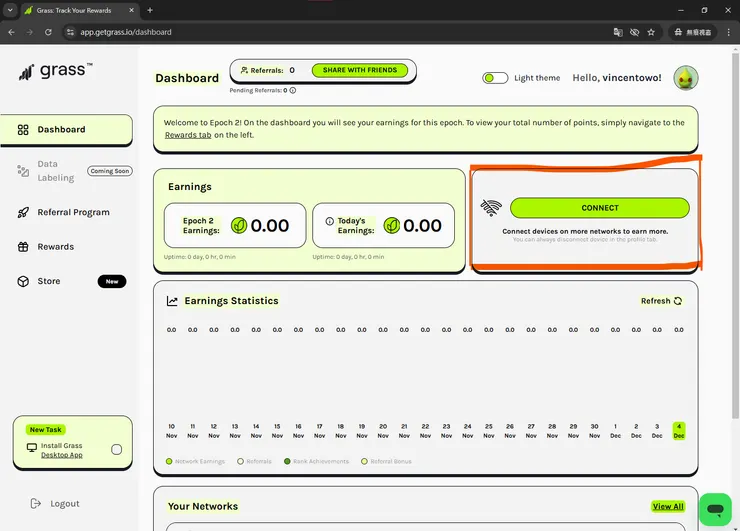Toggle Referrals legend item
Viewport: 740px width, 531px height.
[x=254, y=462]
